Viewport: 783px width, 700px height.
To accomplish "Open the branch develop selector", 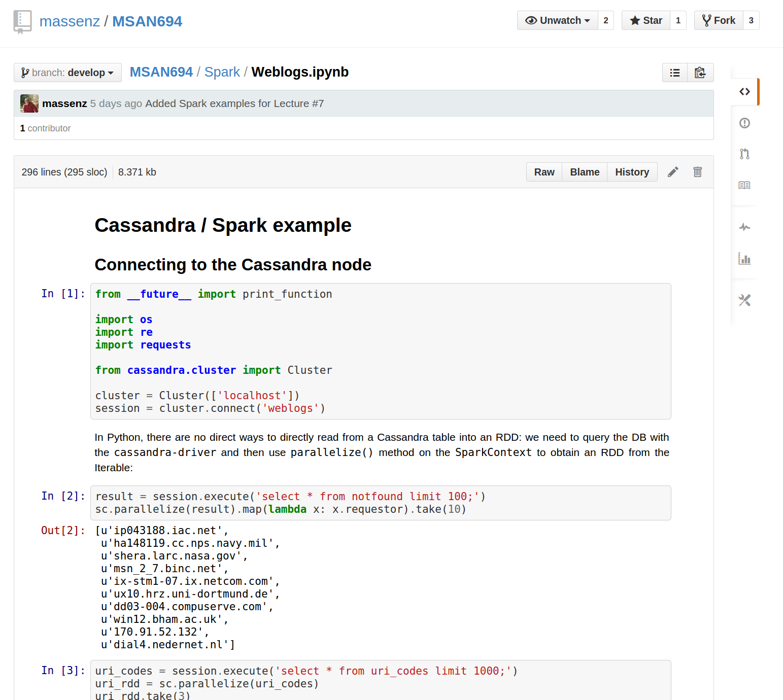I will pyautogui.click(x=67, y=73).
